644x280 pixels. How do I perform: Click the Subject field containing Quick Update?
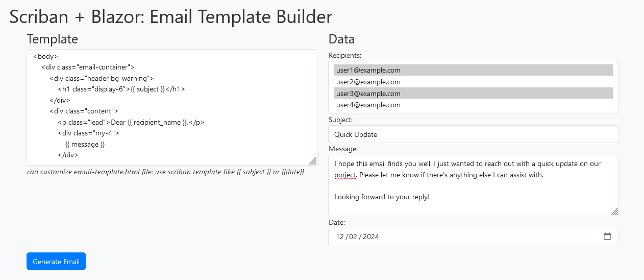click(x=473, y=134)
